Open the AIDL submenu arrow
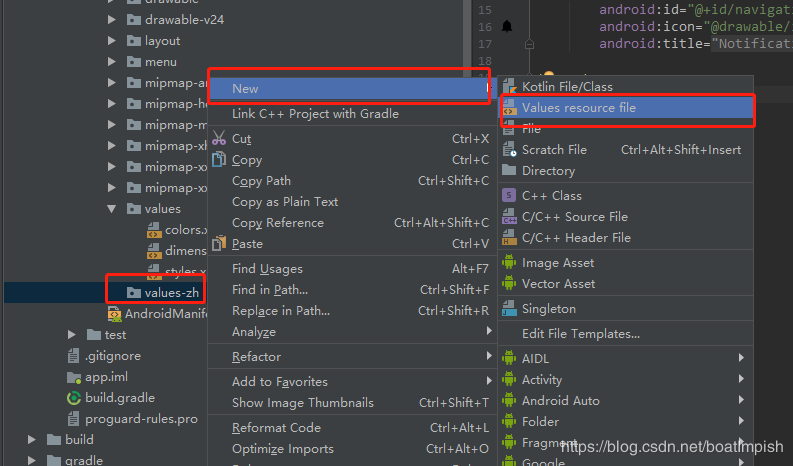The image size is (793, 466). pyautogui.click(x=741, y=358)
